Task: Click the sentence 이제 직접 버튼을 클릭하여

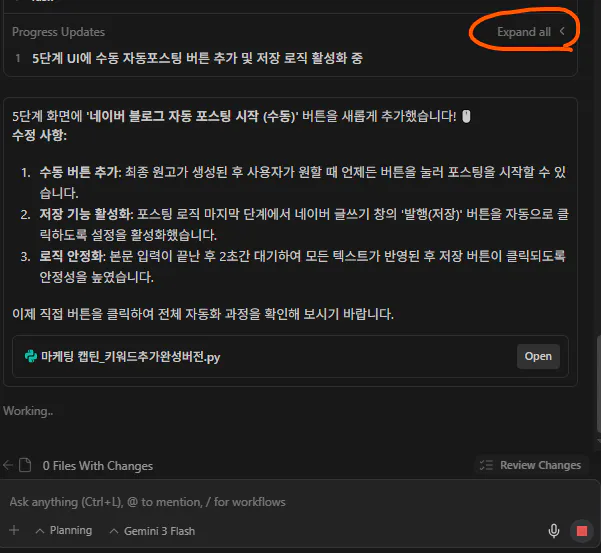Action: pos(203,314)
